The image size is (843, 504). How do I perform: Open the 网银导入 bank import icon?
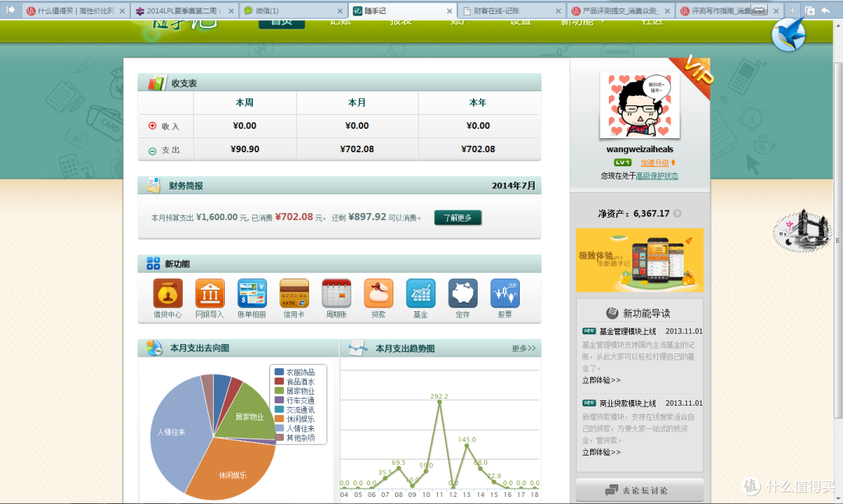[210, 293]
